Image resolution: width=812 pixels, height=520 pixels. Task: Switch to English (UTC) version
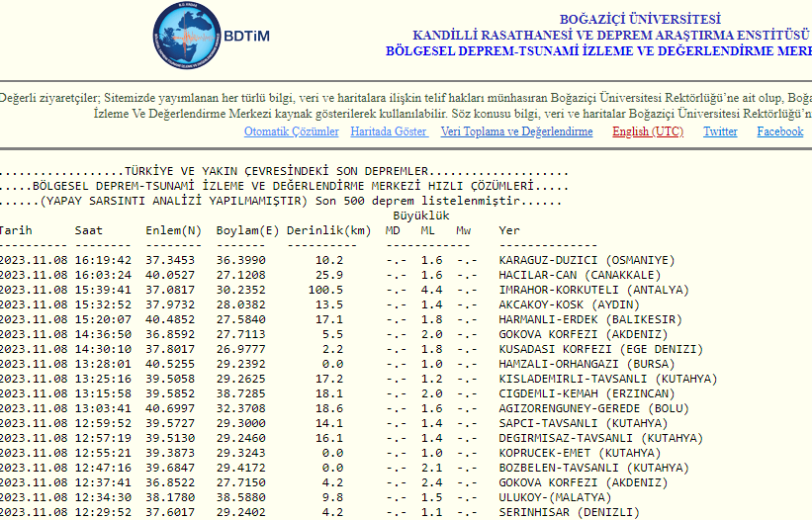point(648,131)
